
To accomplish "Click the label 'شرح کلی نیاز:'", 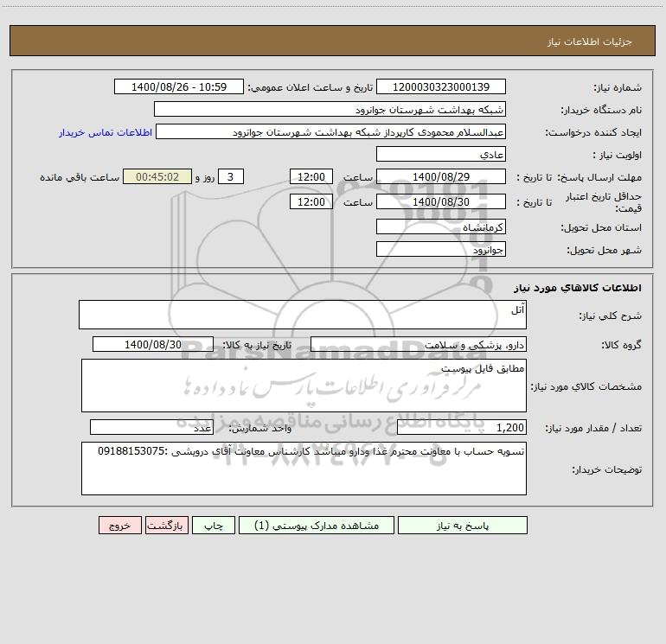I will click(x=611, y=316).
